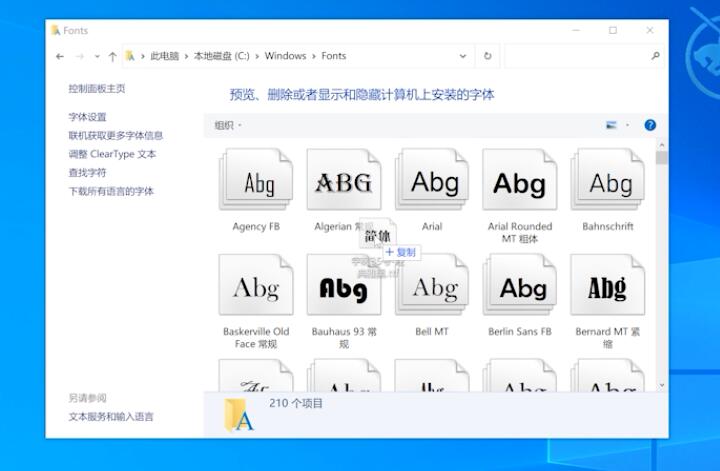Click the Agency FB label text

(256, 226)
